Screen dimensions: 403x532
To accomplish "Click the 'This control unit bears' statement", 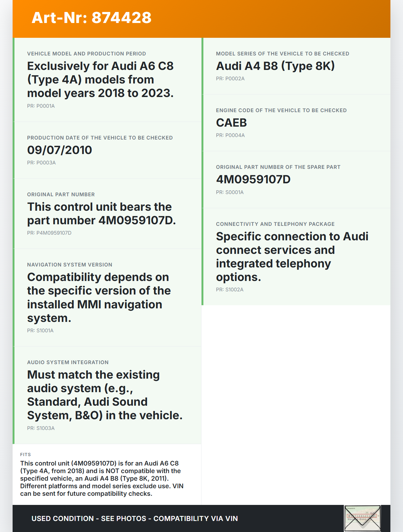I will (x=101, y=213).
